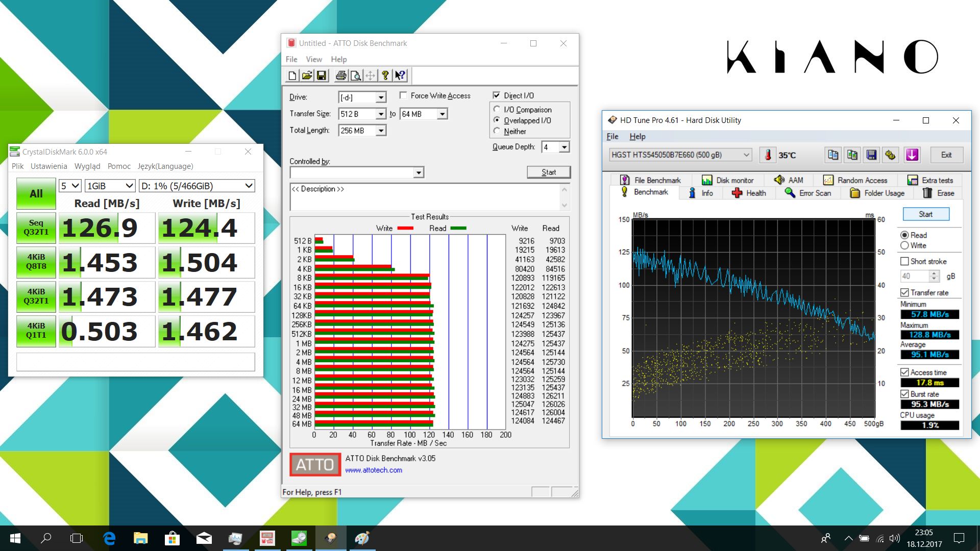Activate the context help arrow icon in ATTO
This screenshot has width=980, height=551.
point(400,76)
